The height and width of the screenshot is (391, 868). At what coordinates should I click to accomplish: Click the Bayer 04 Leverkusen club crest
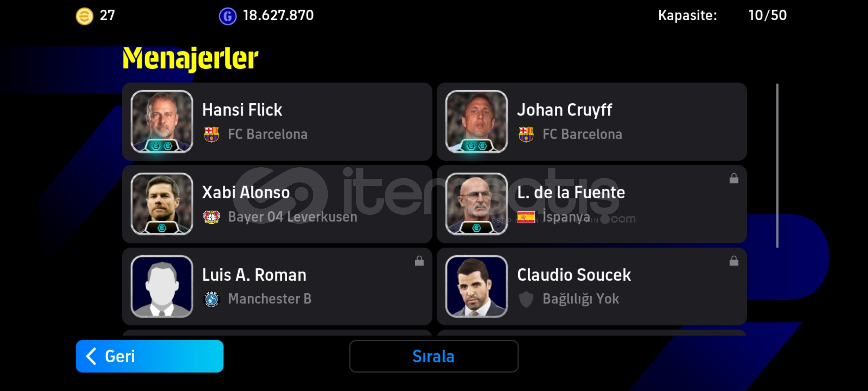pos(212,217)
